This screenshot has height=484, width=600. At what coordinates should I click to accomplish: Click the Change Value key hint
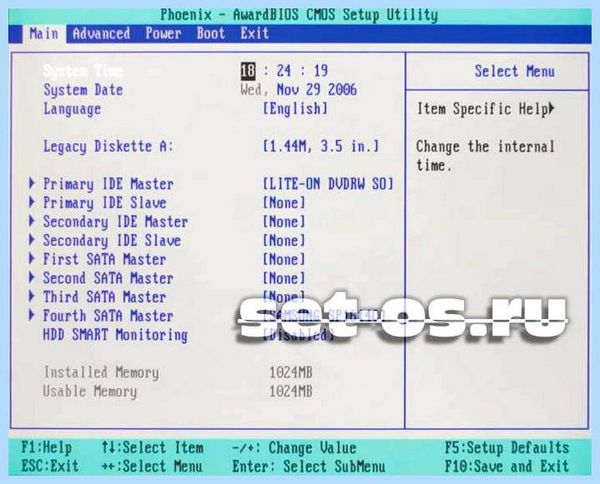pos(294,447)
